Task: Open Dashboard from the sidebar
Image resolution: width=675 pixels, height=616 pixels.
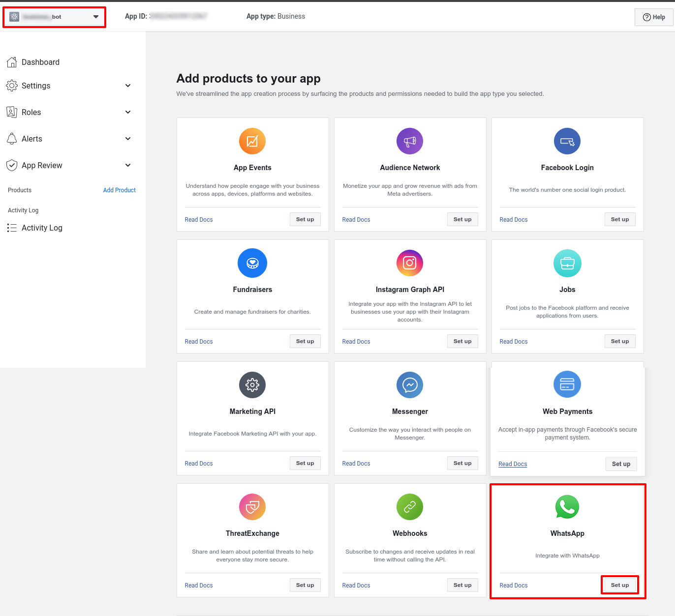Action: (x=40, y=62)
